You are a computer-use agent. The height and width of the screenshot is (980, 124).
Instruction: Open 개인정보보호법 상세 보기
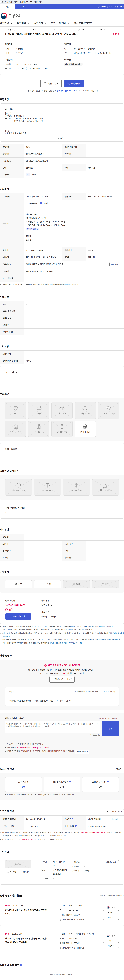point(62,679)
